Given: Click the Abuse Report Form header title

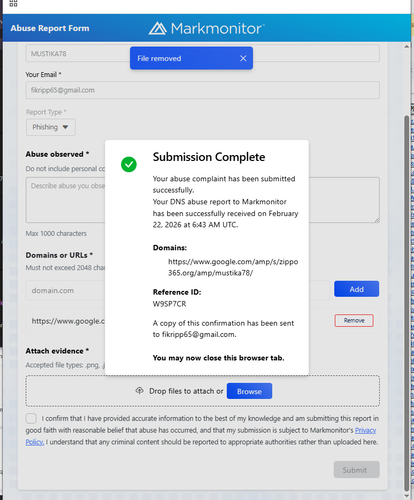Looking at the screenshot, I should (50, 28).
